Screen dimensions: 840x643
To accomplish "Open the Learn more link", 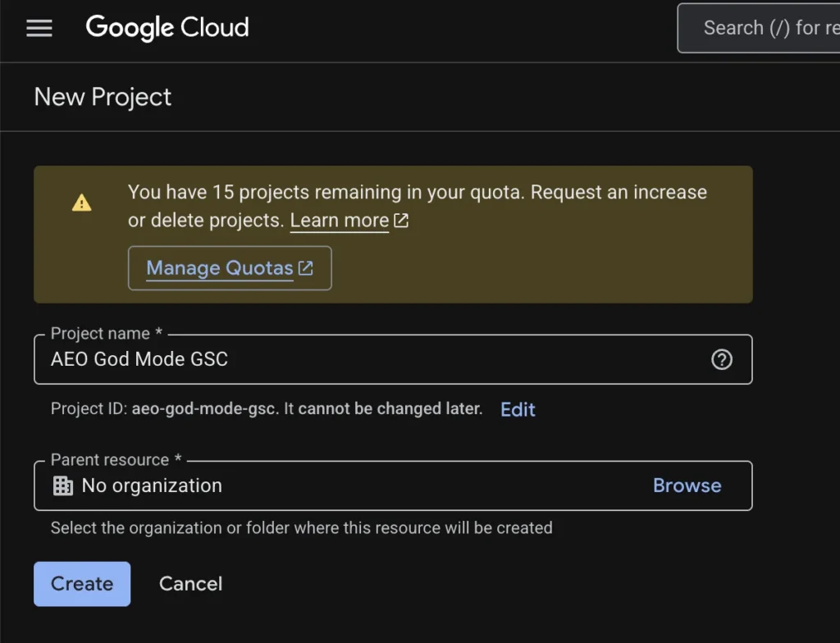I will (x=340, y=221).
